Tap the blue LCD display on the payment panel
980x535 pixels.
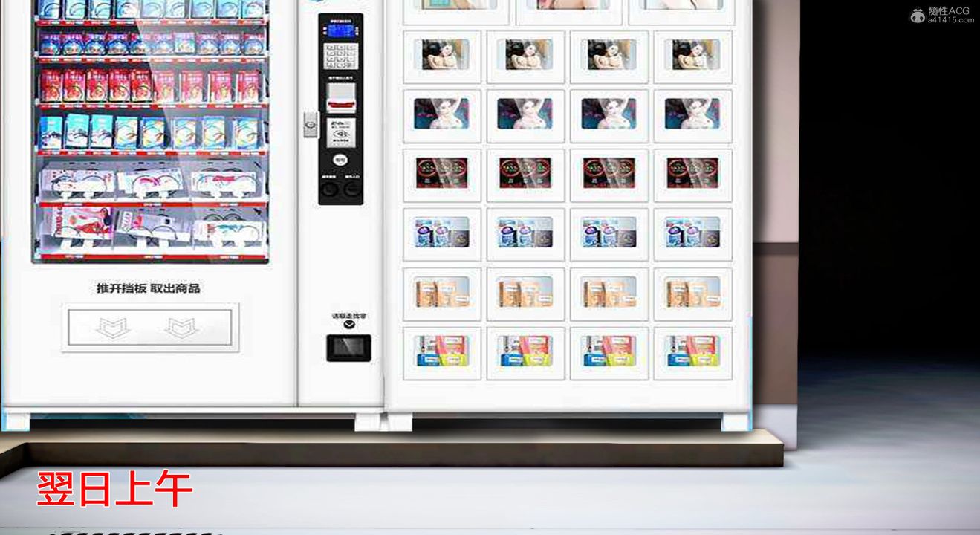click(x=340, y=30)
